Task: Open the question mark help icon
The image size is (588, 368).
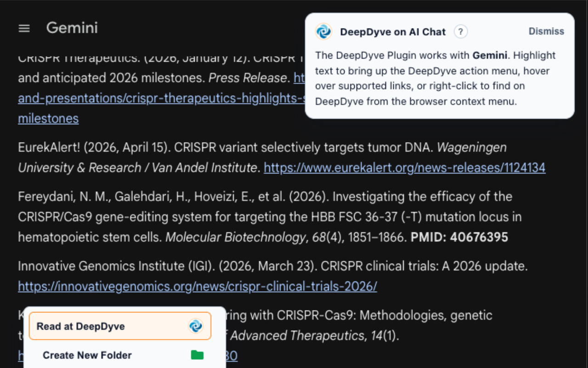Action: [x=461, y=32]
